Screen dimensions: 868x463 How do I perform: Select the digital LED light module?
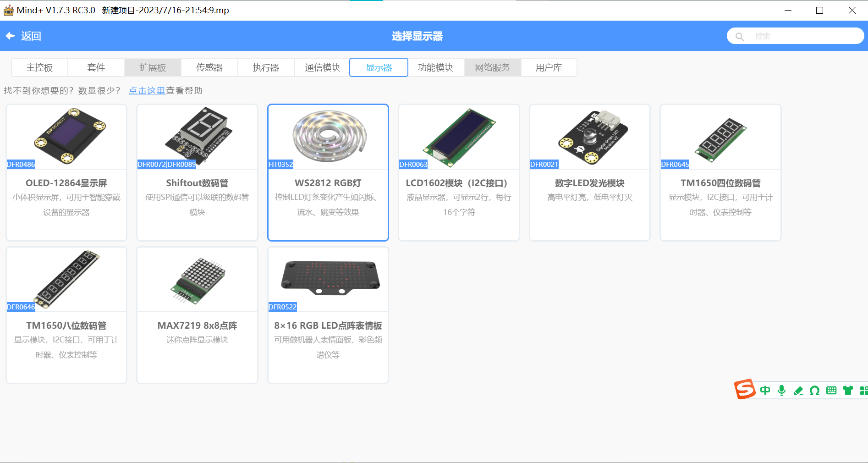click(590, 172)
